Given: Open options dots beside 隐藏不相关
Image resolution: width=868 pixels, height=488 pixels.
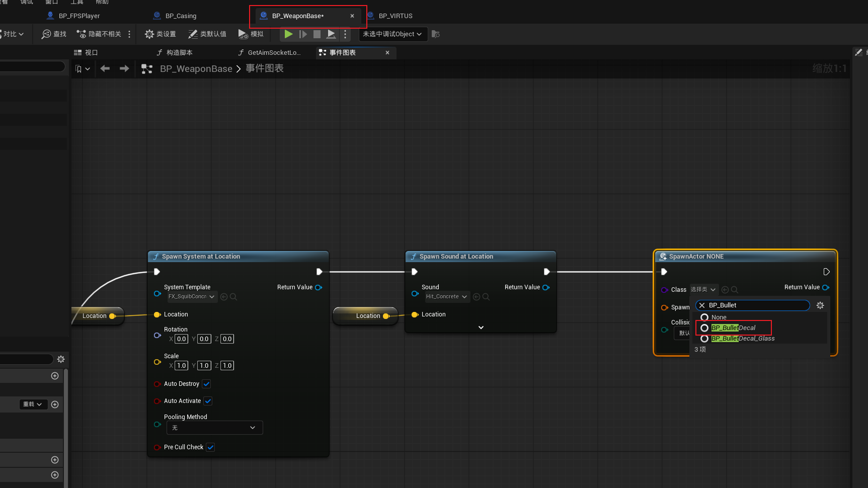Looking at the screenshot, I should (129, 34).
